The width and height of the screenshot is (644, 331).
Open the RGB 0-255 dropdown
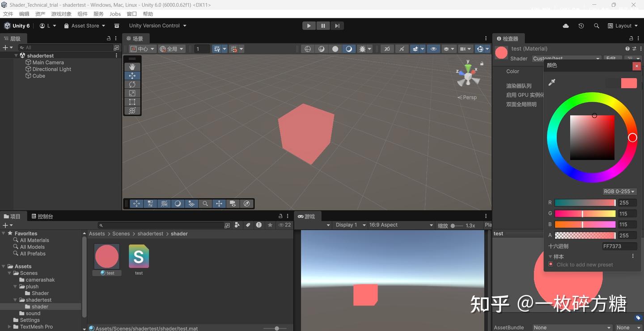pos(619,191)
